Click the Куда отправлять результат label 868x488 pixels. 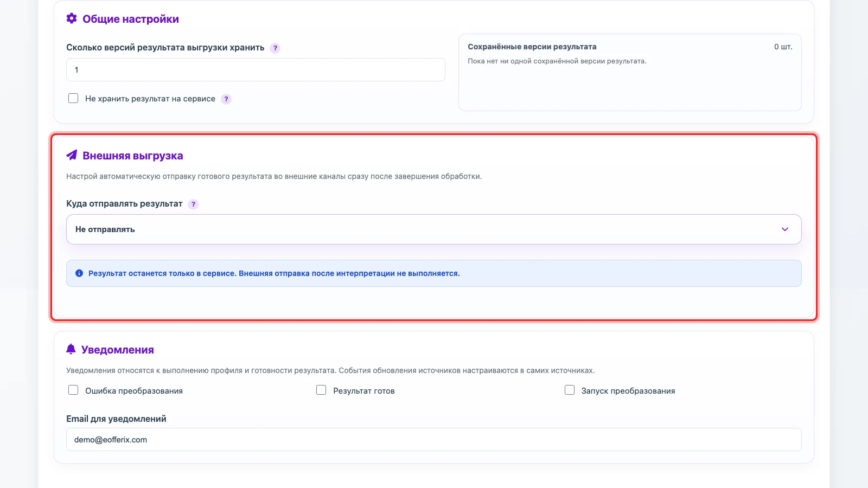click(x=124, y=204)
